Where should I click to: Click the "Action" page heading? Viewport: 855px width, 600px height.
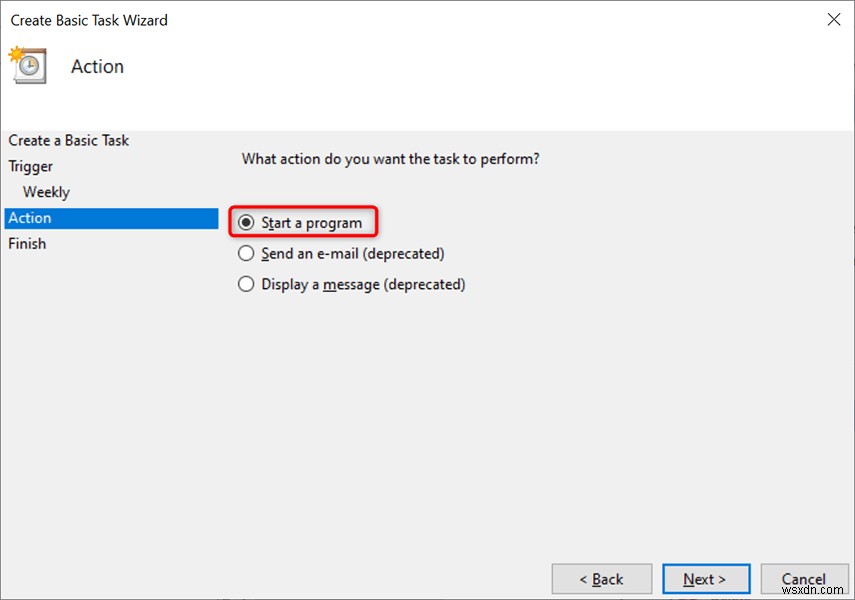(x=97, y=66)
